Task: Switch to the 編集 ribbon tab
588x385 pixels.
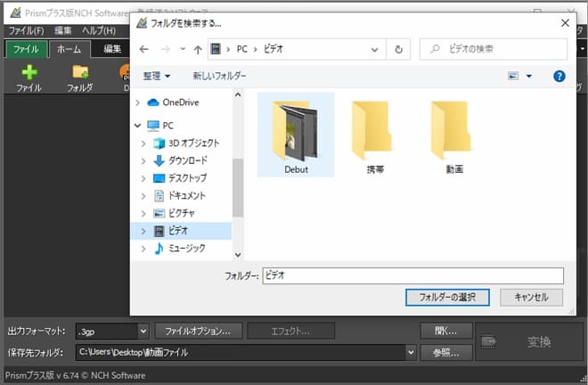Action: pos(111,49)
